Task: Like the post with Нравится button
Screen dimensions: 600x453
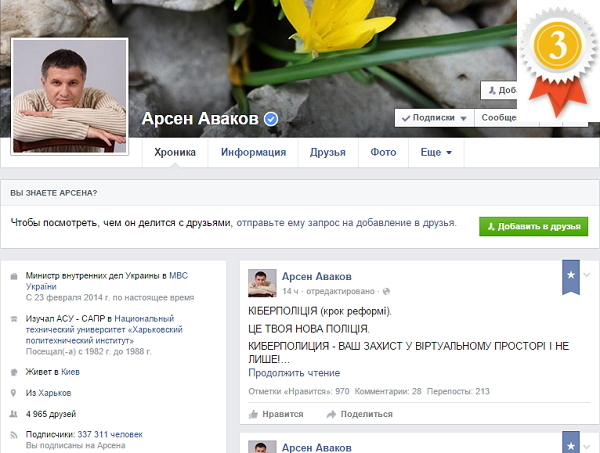Action: (276, 414)
